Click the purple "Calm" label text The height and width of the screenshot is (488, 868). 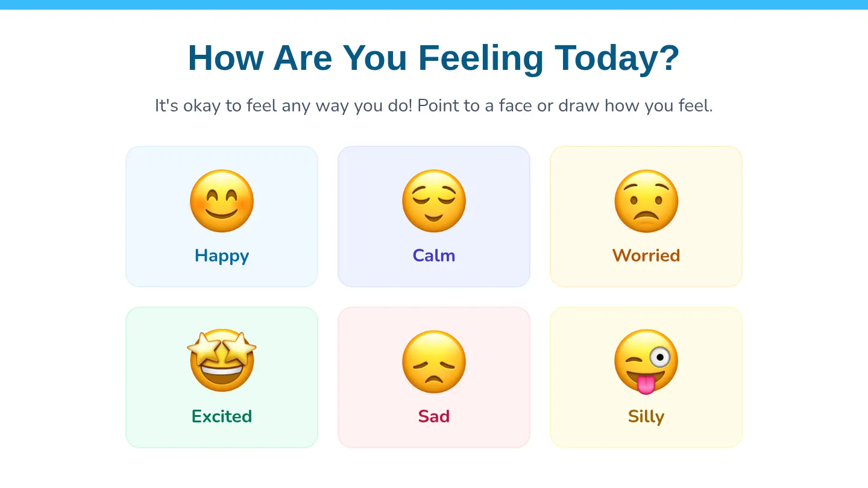pos(434,255)
